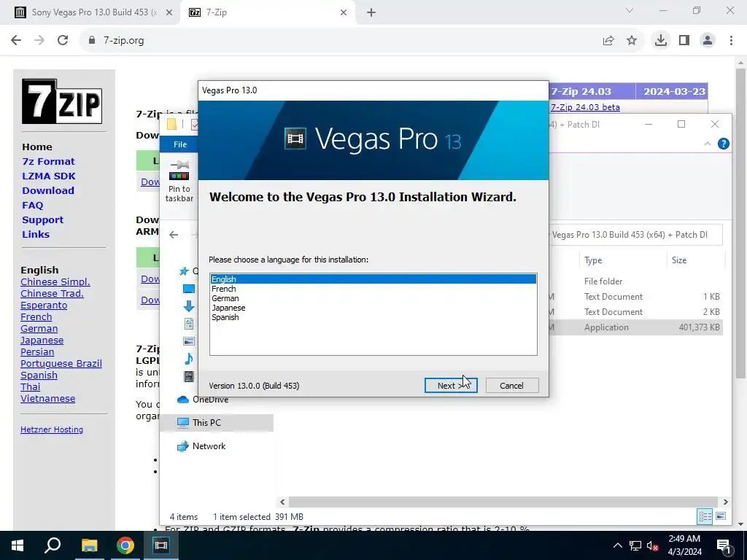This screenshot has height=560, width=747.
Task: Switch Explorer to details view icon
Action: pos(705,516)
